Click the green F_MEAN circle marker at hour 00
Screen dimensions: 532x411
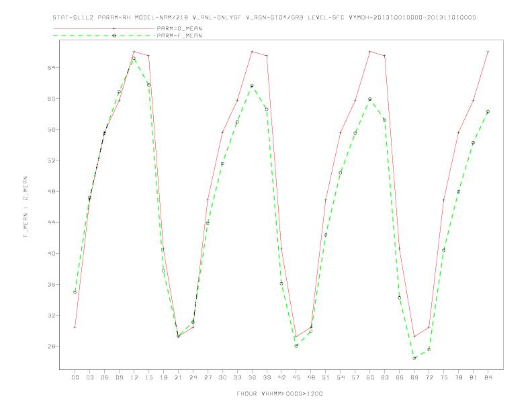pyautogui.click(x=75, y=292)
